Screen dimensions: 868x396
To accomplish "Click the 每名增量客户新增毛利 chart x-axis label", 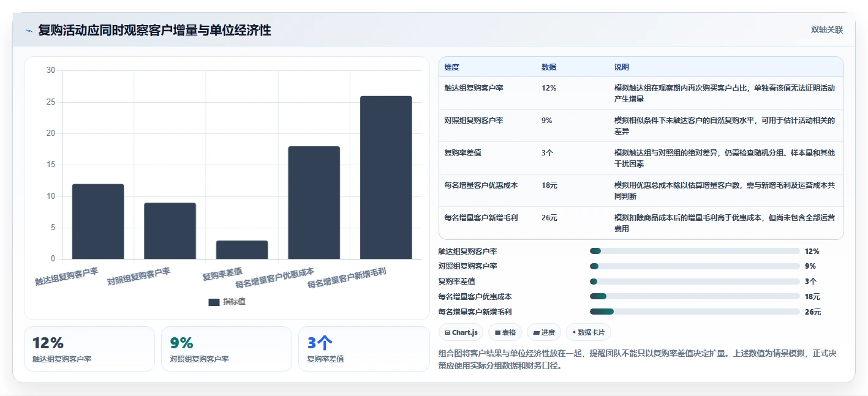I will 347,278.
